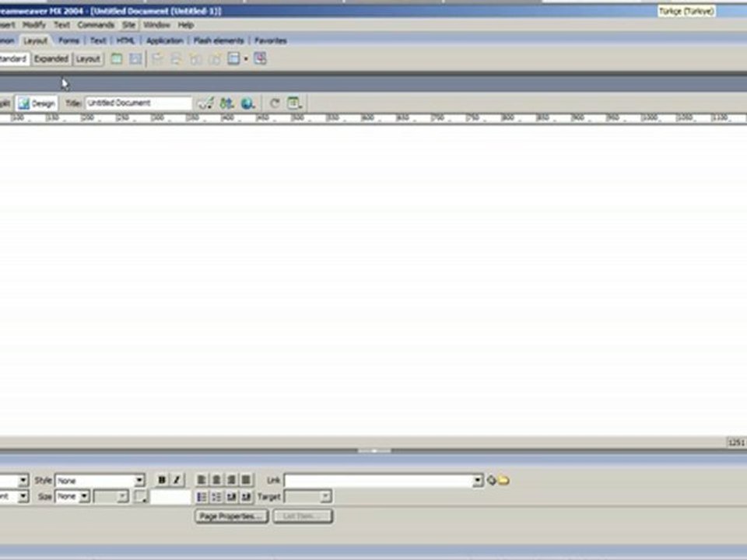The image size is (747, 560).
Task: Click the Refresh Design View icon
Action: [275, 103]
